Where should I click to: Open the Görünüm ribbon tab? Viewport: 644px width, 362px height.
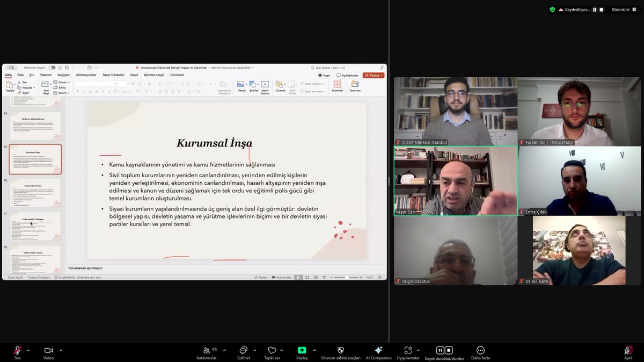[x=177, y=75]
